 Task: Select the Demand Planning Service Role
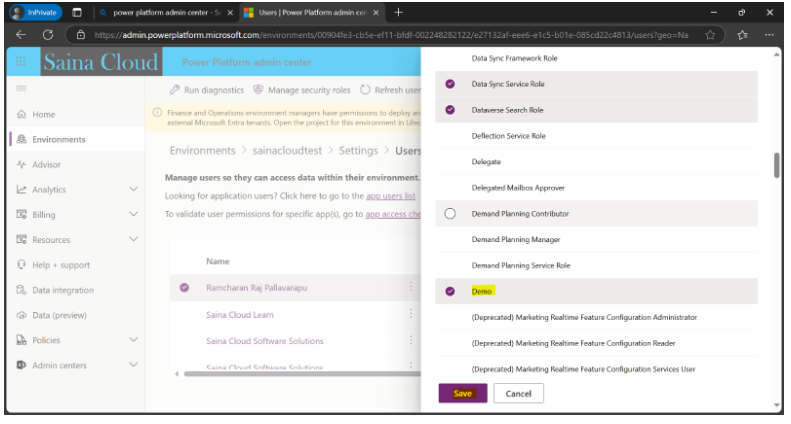click(596, 266)
